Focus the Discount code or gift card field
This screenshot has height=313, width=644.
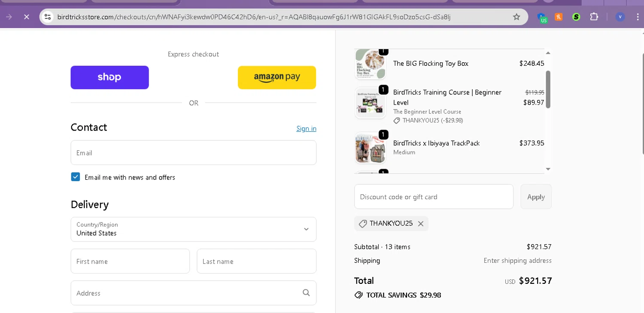pyautogui.click(x=434, y=197)
